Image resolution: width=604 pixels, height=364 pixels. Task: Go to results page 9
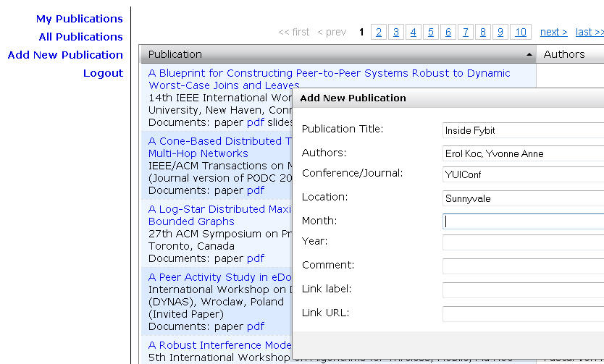coord(500,32)
